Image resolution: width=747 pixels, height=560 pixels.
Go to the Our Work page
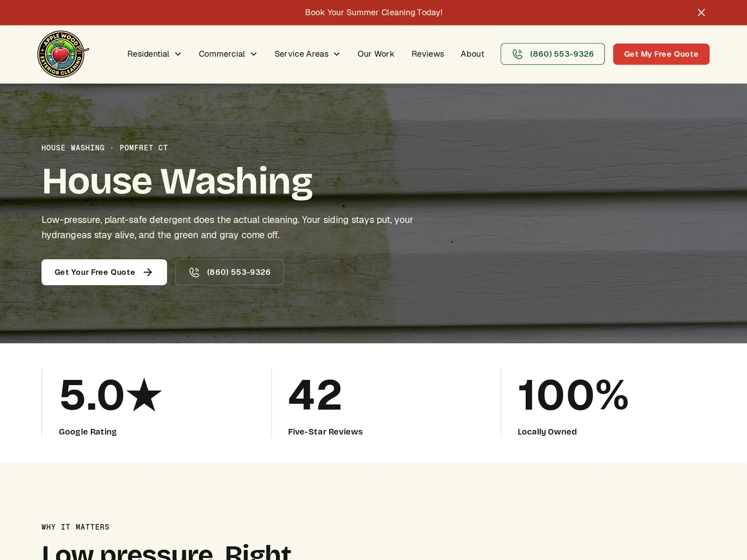(376, 54)
